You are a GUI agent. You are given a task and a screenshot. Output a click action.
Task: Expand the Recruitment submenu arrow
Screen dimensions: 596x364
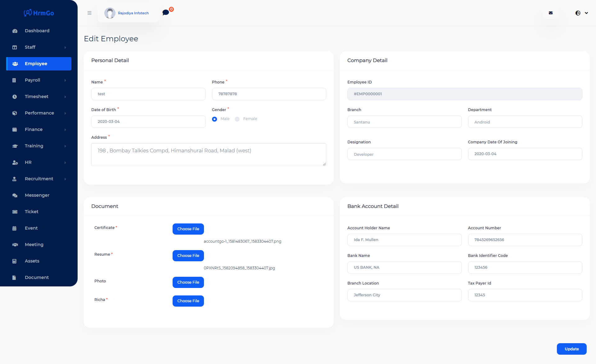tap(65, 179)
